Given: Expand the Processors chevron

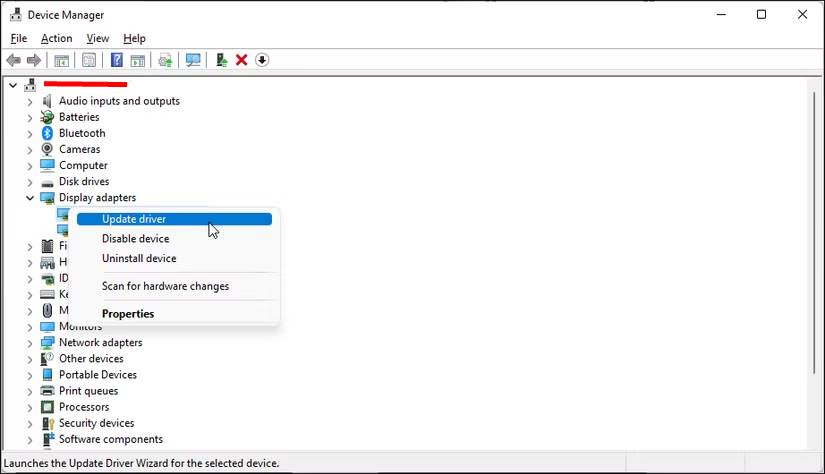Looking at the screenshot, I should coord(30,408).
